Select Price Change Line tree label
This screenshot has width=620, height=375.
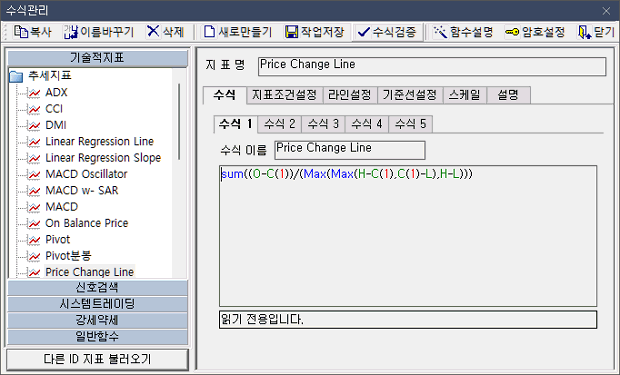point(89,272)
